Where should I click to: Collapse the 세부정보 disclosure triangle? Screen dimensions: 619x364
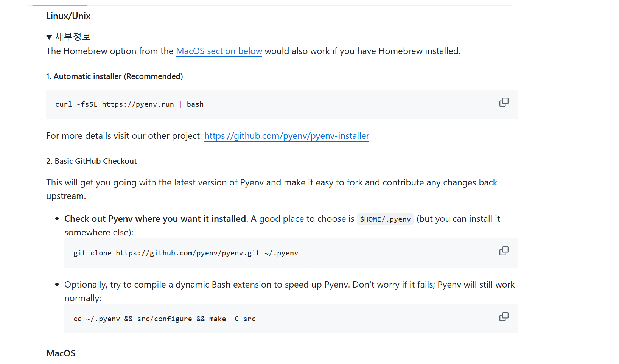click(x=49, y=37)
